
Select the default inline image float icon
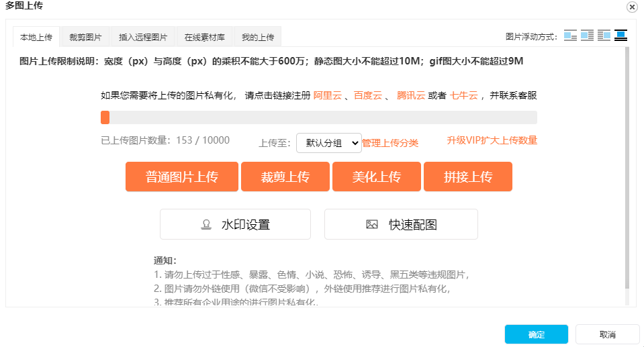point(570,36)
